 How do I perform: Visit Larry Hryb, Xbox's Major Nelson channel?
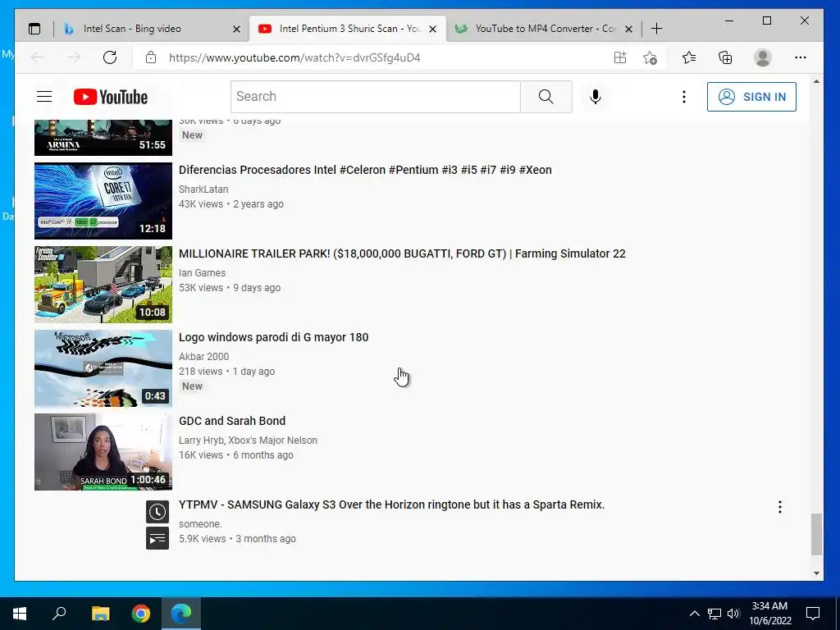coord(248,440)
